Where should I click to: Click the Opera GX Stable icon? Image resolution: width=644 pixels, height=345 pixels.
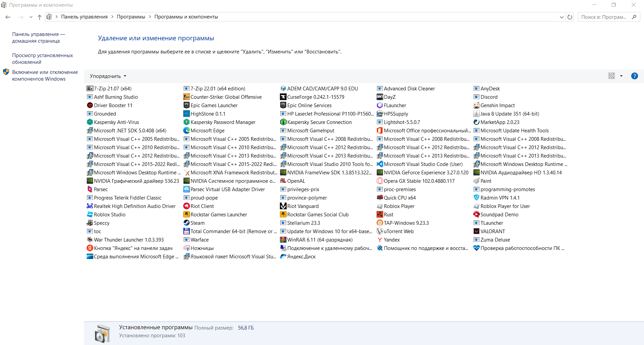pos(380,181)
